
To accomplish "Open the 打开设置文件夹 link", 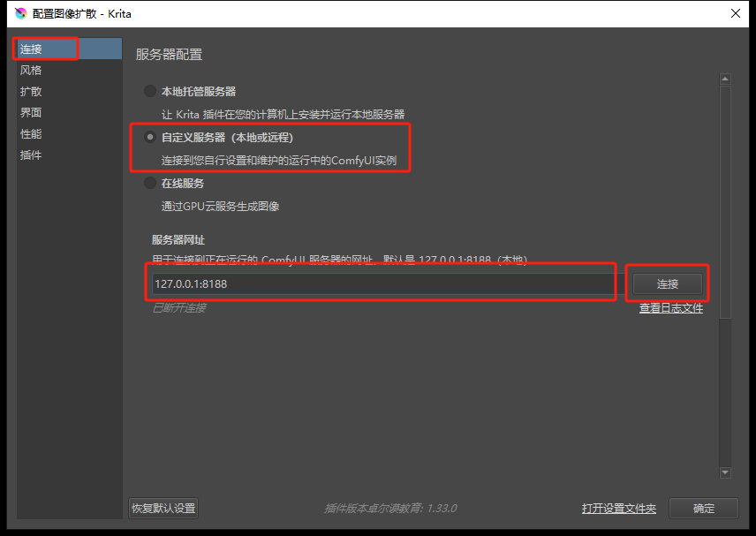I will pyautogui.click(x=618, y=509).
